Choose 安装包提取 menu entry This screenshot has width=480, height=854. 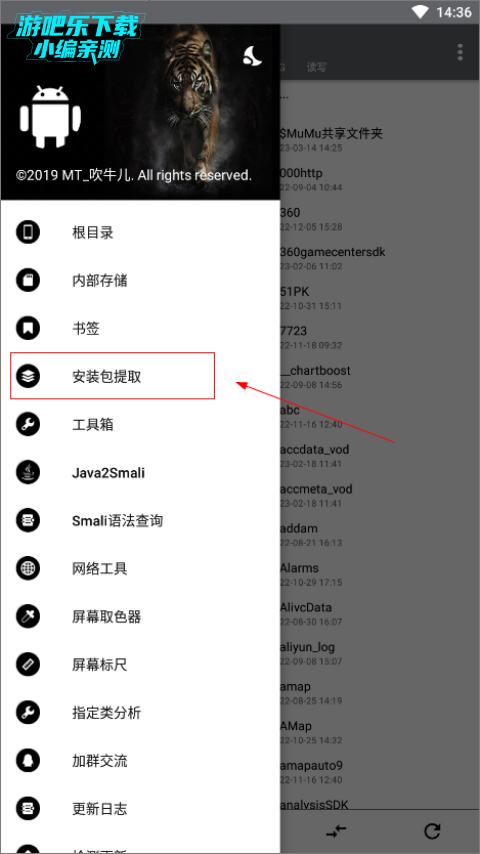pyautogui.click(x=112, y=376)
